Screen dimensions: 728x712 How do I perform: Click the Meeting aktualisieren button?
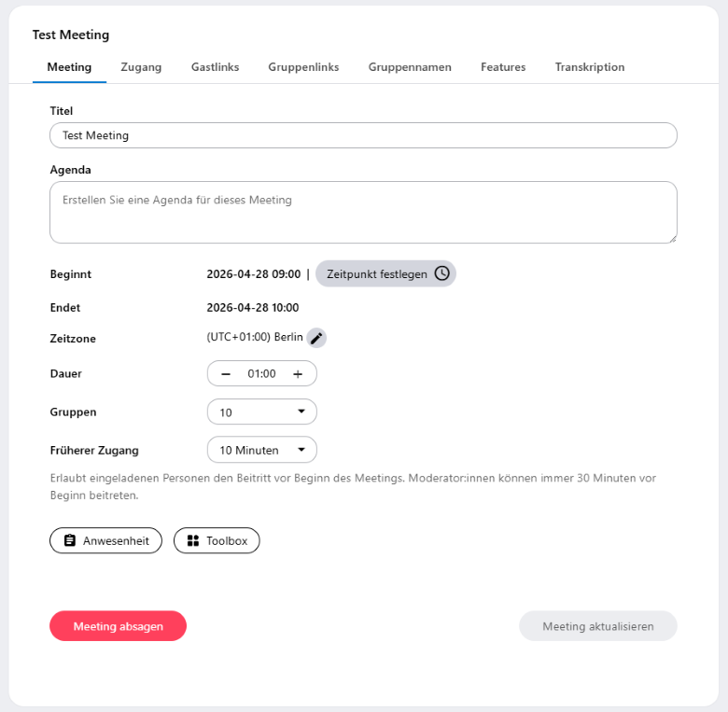point(597,626)
